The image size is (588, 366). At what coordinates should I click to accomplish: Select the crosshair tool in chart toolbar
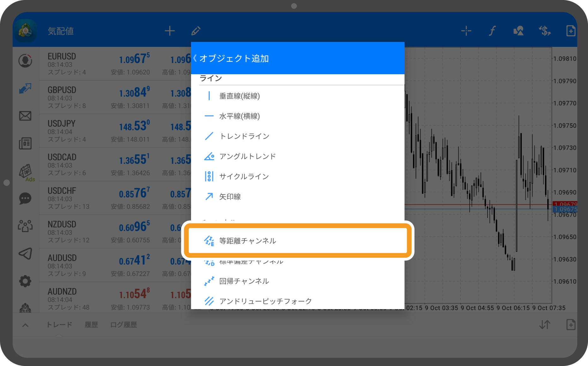point(466,31)
